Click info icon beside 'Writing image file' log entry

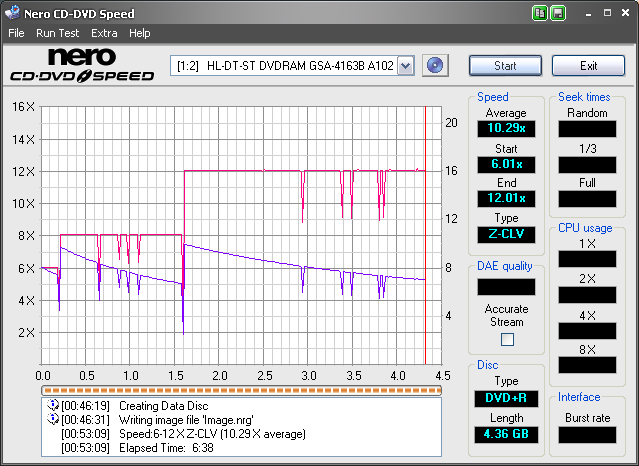click(53, 419)
